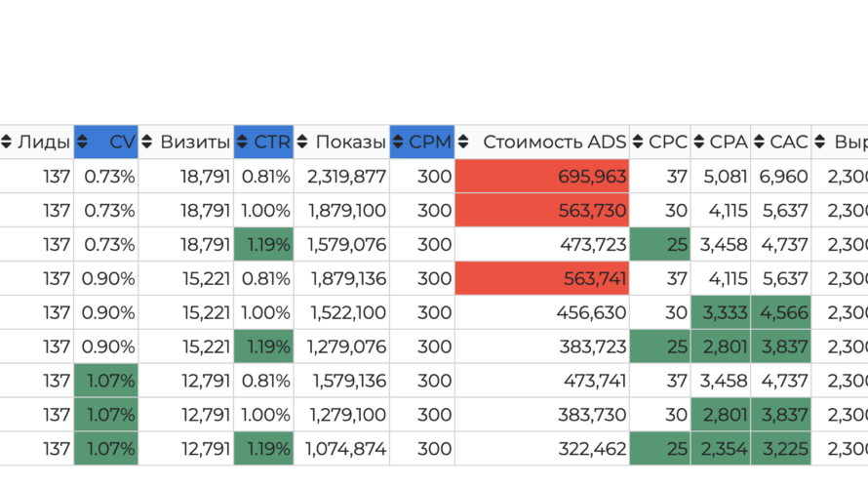The width and height of the screenshot is (868, 488).
Task: Click the sort arrows beside Показы
Action: [x=302, y=142]
